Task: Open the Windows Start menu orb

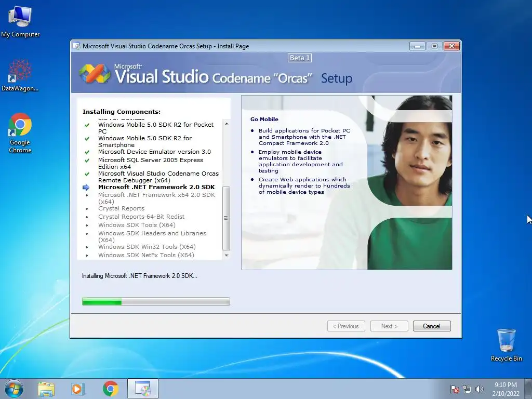Action: point(14,389)
